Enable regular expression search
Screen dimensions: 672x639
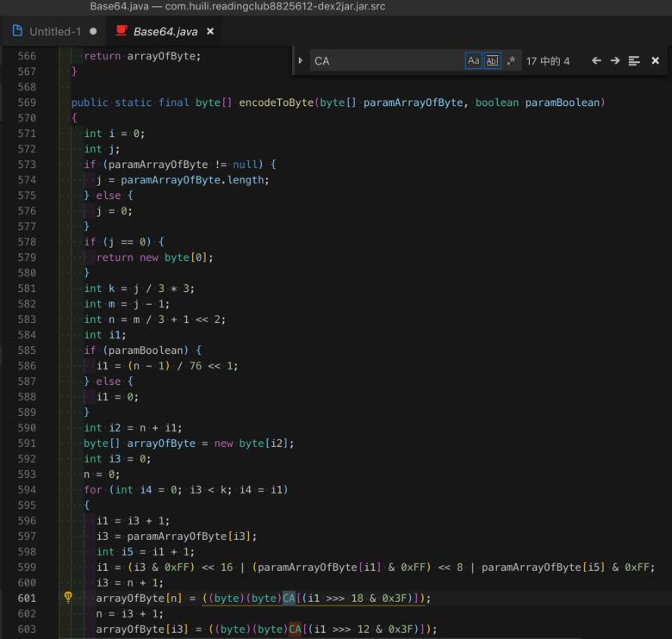(511, 60)
